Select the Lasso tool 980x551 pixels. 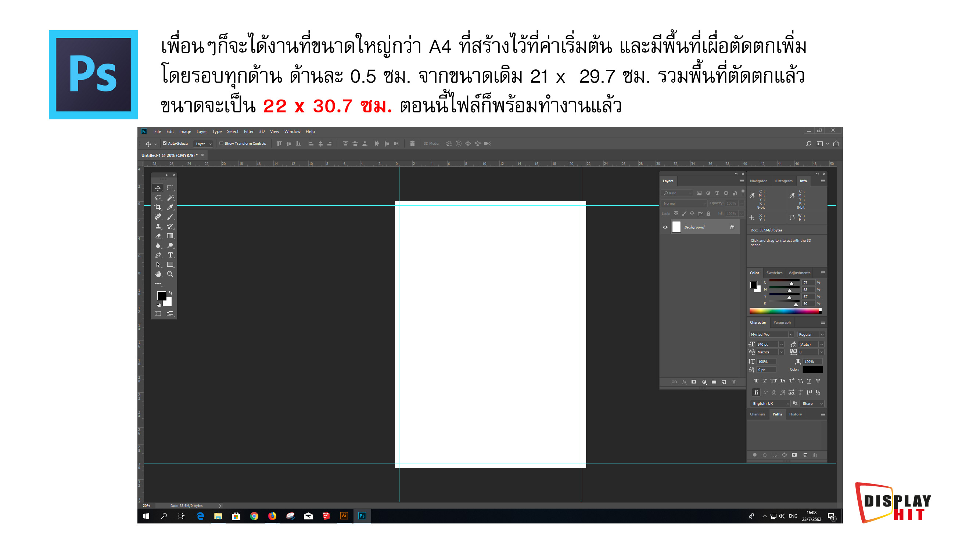pos(159,198)
